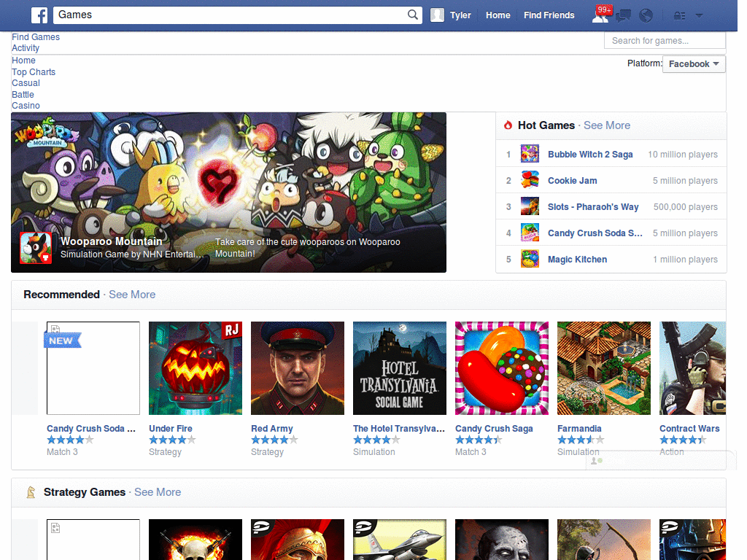This screenshot has width=747, height=560.
Task: Click See More next to Recommended
Action: 132,295
